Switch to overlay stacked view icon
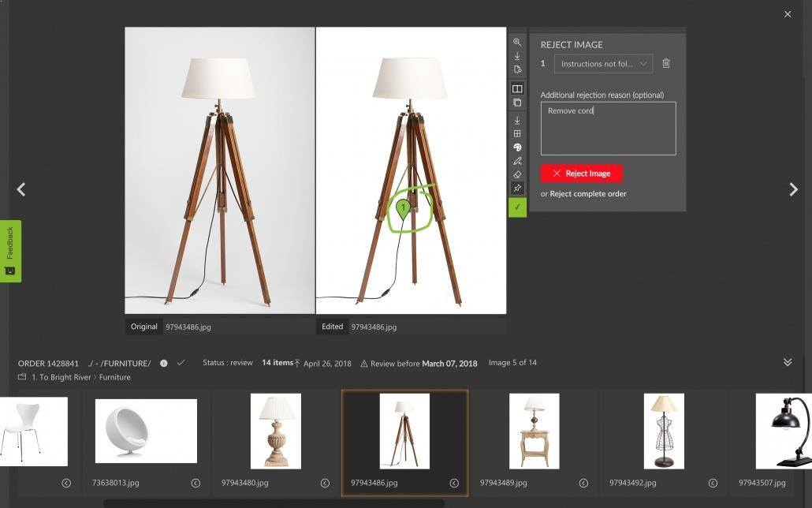This screenshot has height=508, width=812. [517, 103]
